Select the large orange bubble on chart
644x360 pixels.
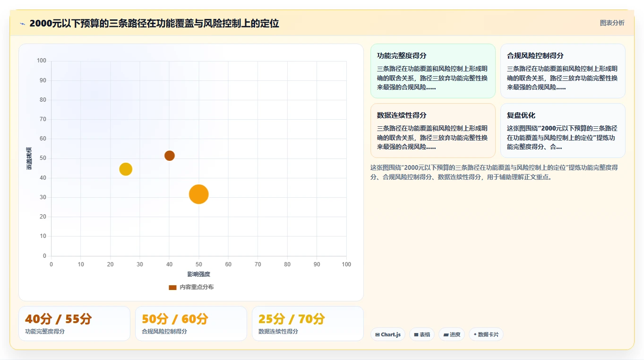coord(199,194)
